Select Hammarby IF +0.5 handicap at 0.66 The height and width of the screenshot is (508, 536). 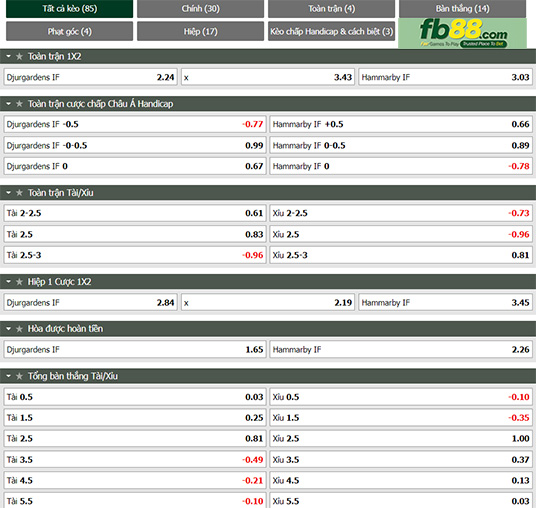pyautogui.click(x=401, y=124)
